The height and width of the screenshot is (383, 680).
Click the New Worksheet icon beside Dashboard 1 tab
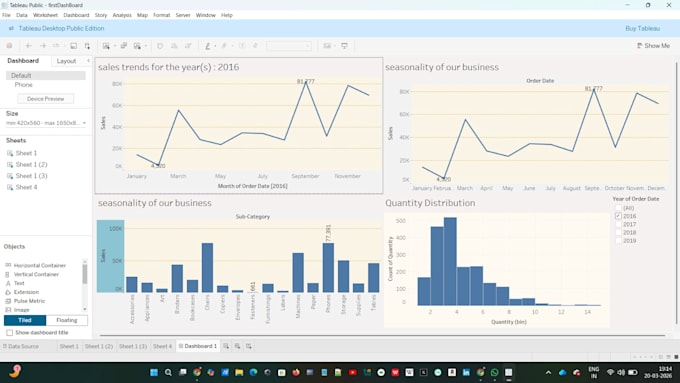(x=226, y=346)
